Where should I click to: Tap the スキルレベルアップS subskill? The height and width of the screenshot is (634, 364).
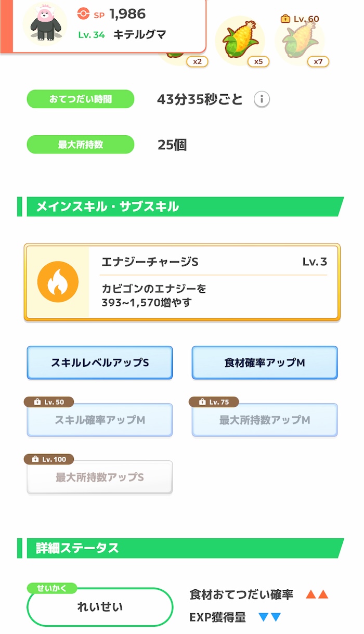[x=99, y=363]
